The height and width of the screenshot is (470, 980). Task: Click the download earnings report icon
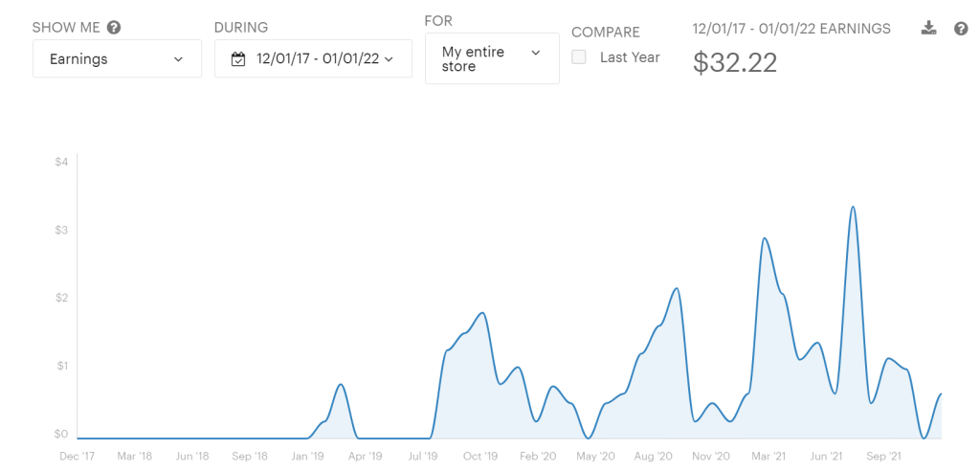point(928,29)
